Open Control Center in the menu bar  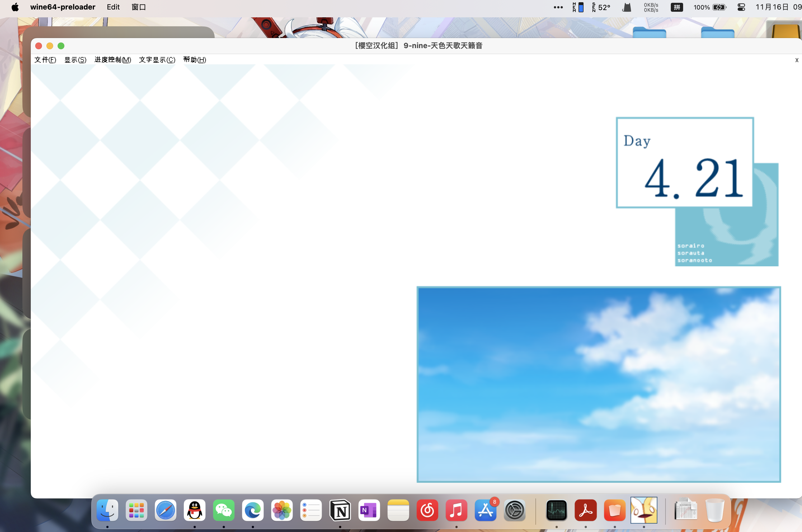click(x=741, y=7)
